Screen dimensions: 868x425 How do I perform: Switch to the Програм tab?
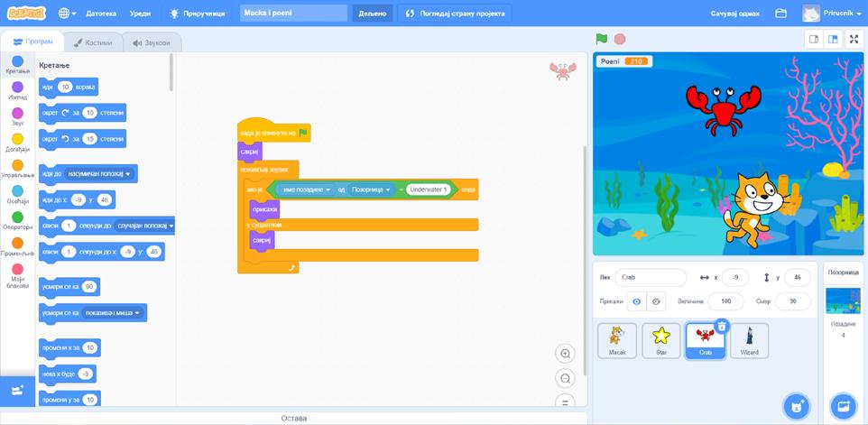pyautogui.click(x=32, y=42)
